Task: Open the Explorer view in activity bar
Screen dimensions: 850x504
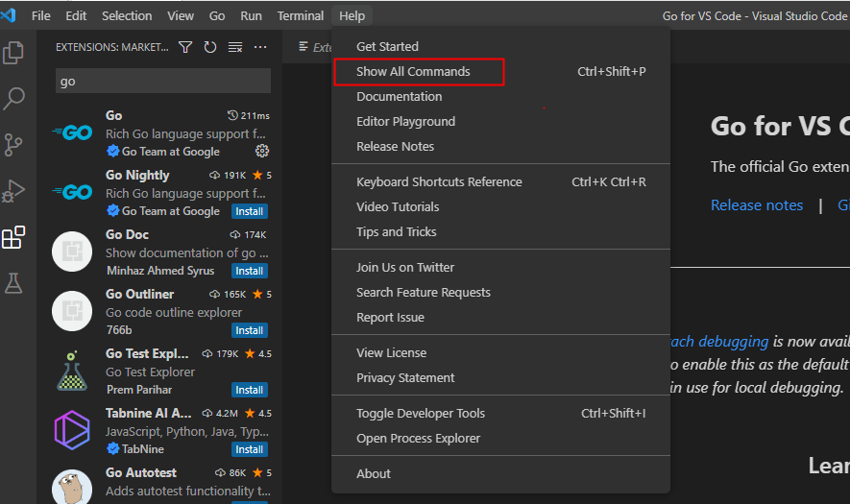Action: 13,53
